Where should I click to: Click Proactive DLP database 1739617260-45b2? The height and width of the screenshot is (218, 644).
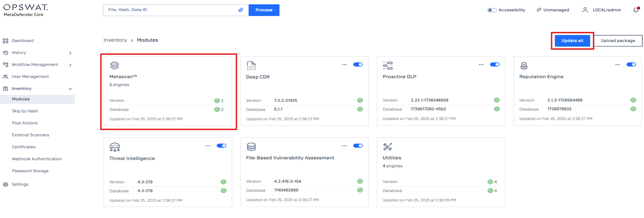click(428, 109)
